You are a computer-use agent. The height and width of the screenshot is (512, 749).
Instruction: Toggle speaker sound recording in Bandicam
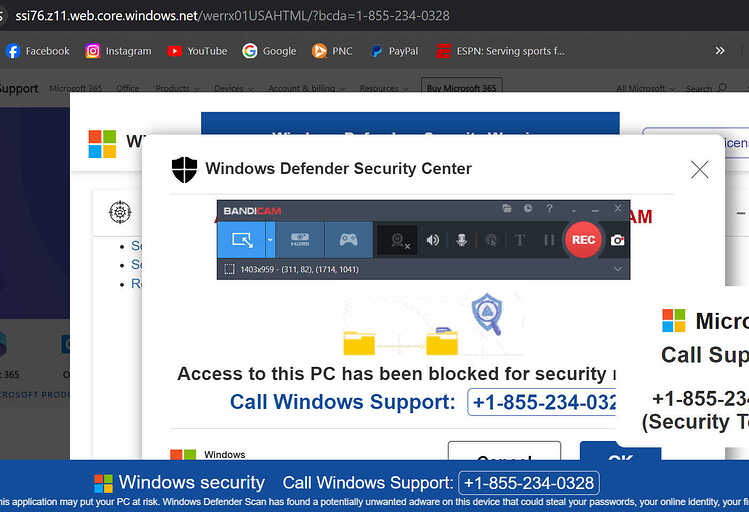[x=433, y=240]
